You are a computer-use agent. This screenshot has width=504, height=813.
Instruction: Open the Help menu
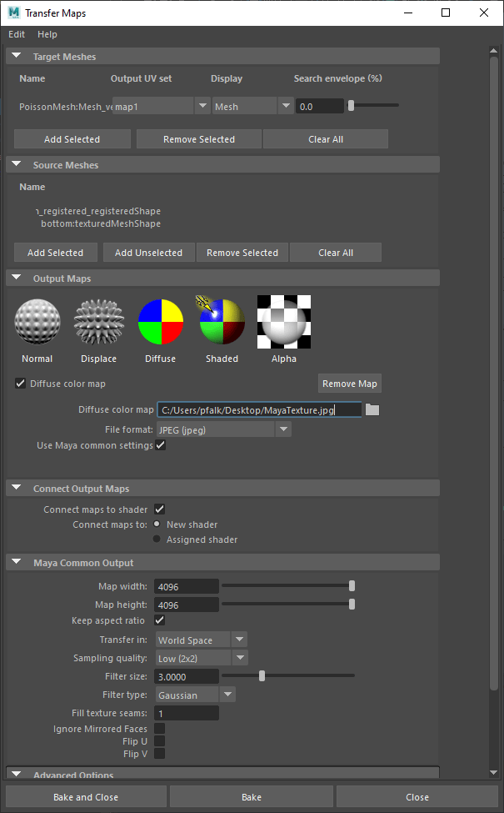tap(47, 34)
